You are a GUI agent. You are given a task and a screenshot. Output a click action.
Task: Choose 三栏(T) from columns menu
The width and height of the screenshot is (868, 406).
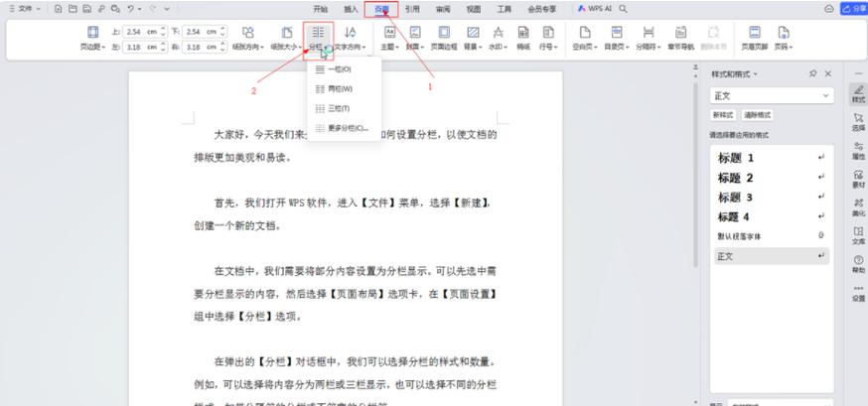click(344, 108)
